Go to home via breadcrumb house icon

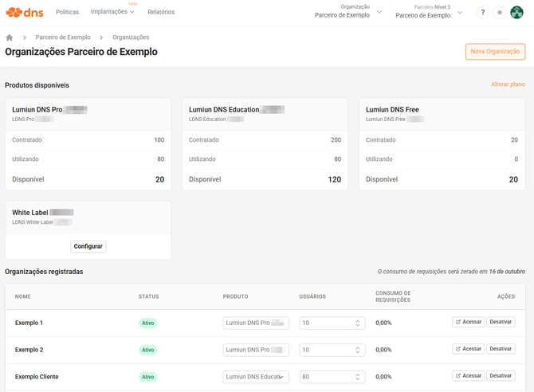coord(10,37)
